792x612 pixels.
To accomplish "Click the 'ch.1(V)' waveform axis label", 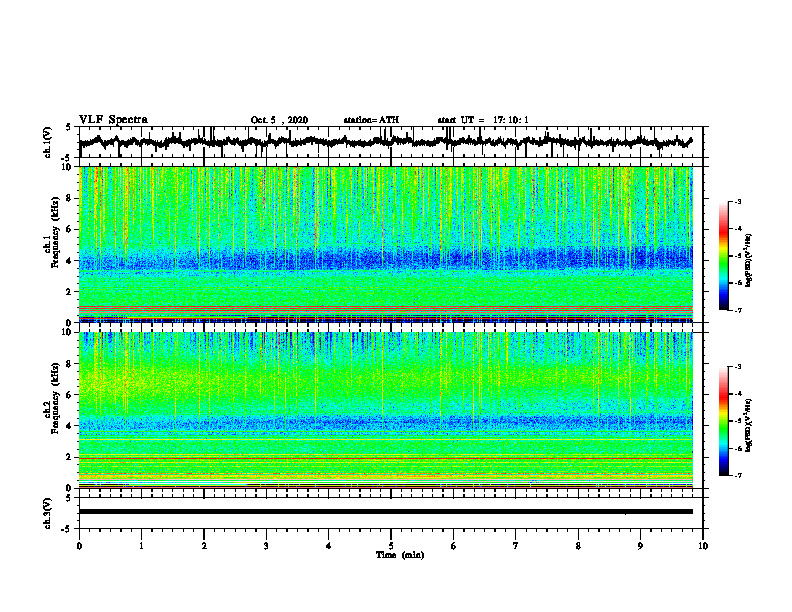I will 48,142.
